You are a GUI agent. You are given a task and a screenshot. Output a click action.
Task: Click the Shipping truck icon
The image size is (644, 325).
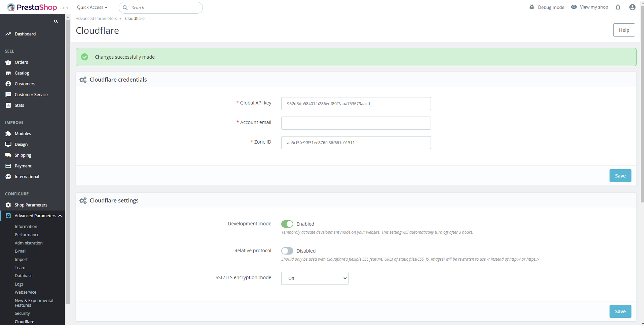8,155
